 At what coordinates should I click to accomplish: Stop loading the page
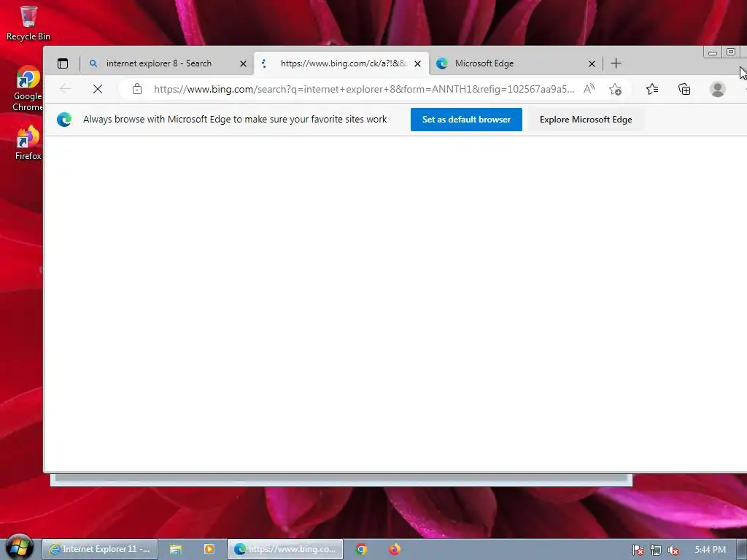pyautogui.click(x=98, y=89)
